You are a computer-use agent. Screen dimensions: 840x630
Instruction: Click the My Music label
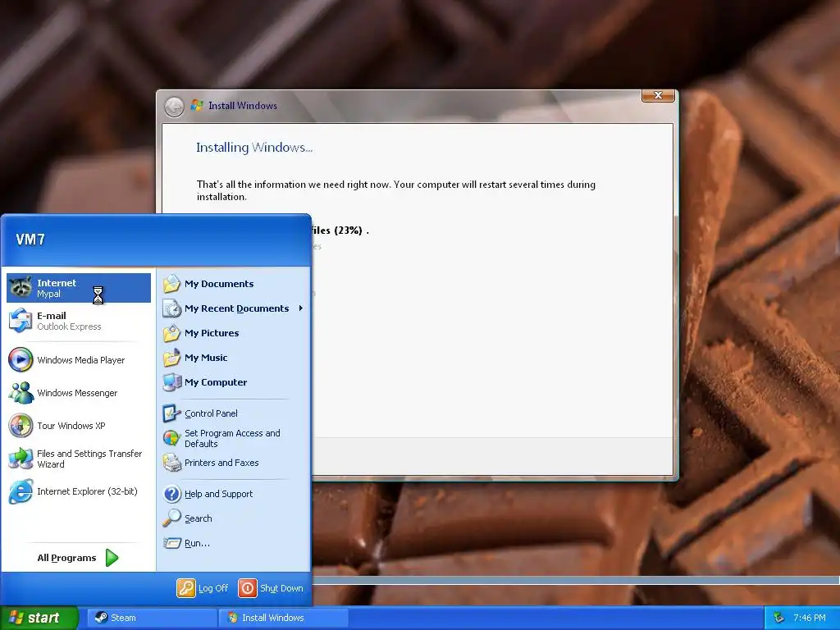coord(206,358)
